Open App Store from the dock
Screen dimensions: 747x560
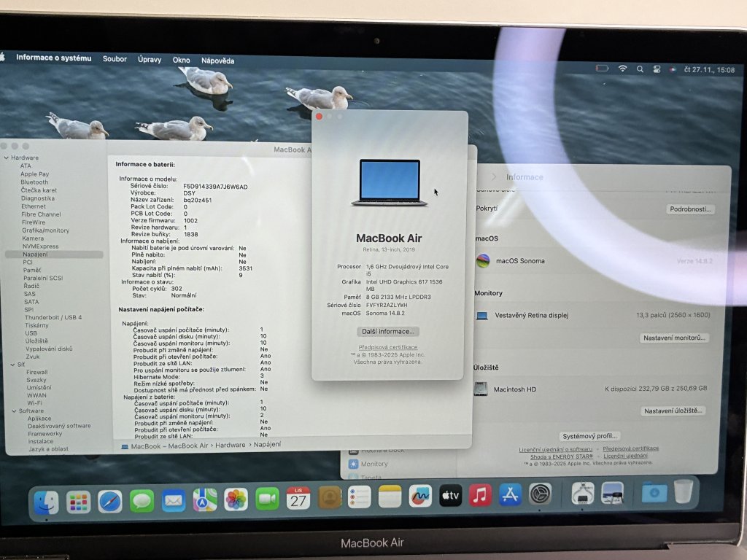tap(510, 496)
